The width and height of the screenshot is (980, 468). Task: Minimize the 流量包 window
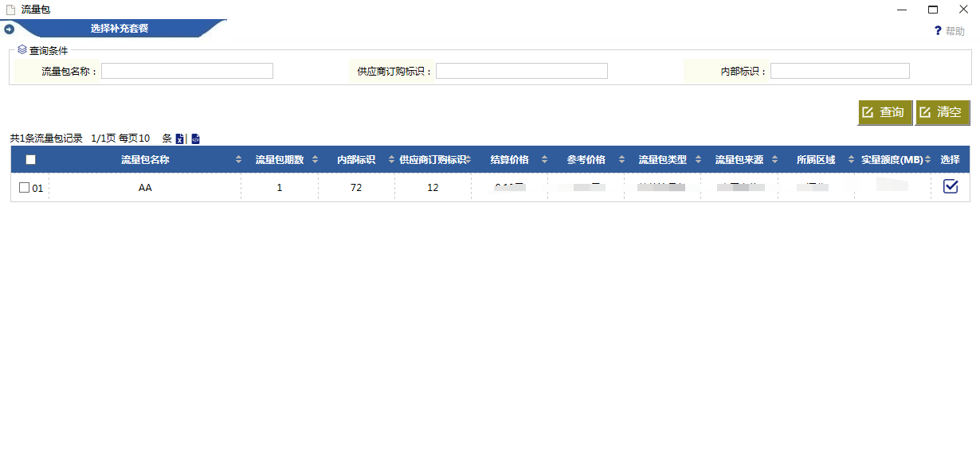point(902,10)
